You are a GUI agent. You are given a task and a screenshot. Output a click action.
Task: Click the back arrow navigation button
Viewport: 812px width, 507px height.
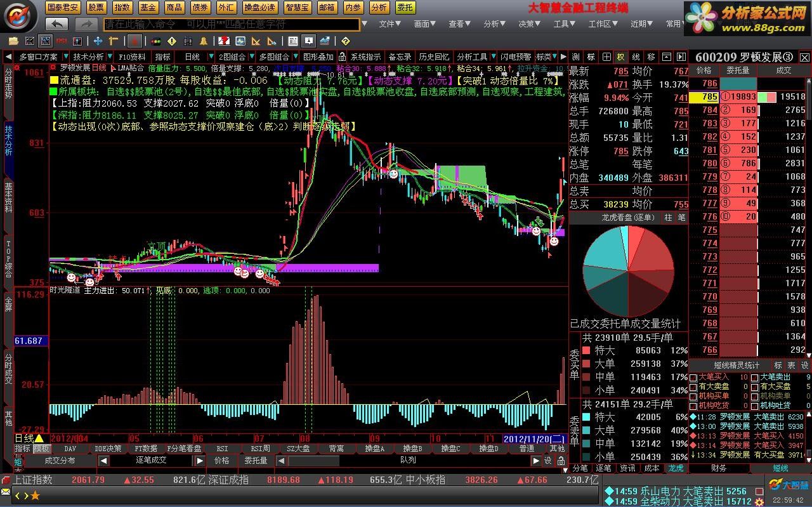pos(57,24)
